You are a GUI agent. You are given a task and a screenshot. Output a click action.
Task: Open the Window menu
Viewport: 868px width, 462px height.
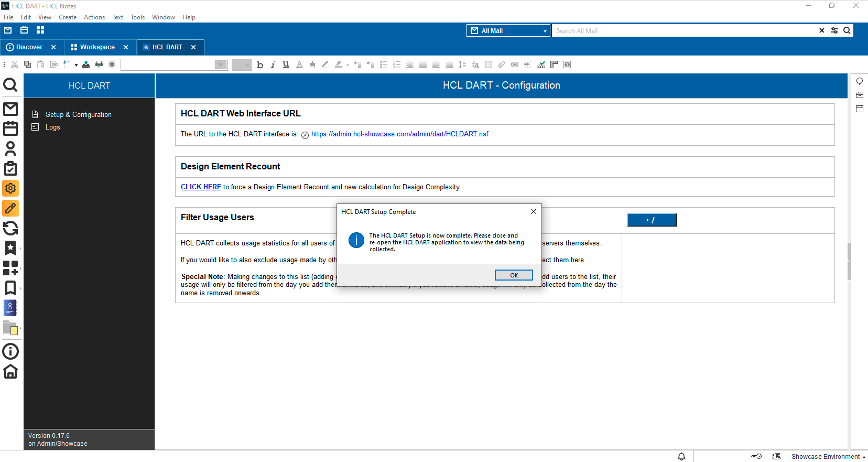pyautogui.click(x=164, y=17)
